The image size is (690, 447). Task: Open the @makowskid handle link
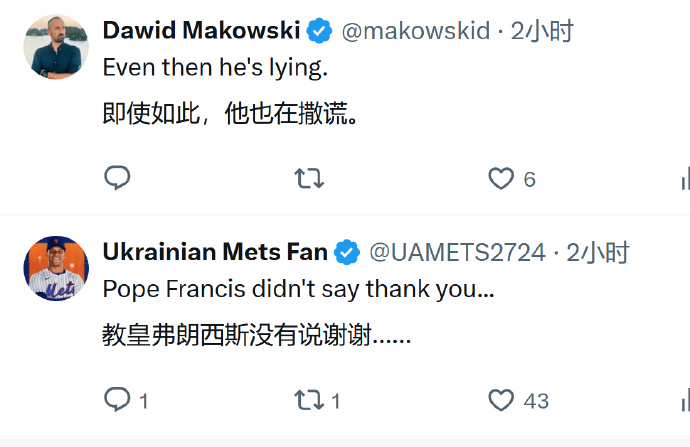[417, 31]
